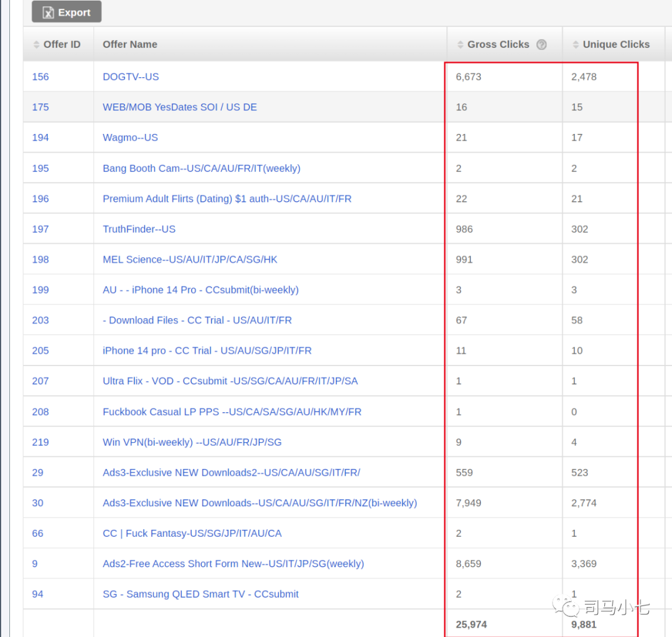
Task: Sort by the Offer ID column arrows
Action: [37, 44]
